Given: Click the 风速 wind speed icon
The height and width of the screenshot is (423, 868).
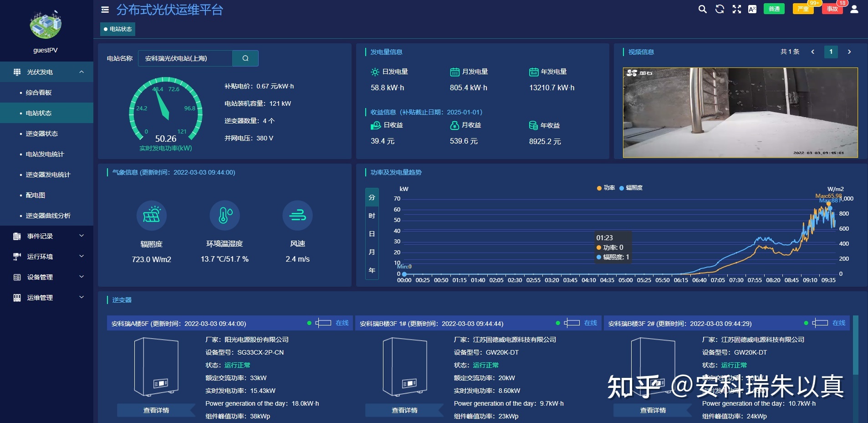Looking at the screenshot, I should pos(297,215).
